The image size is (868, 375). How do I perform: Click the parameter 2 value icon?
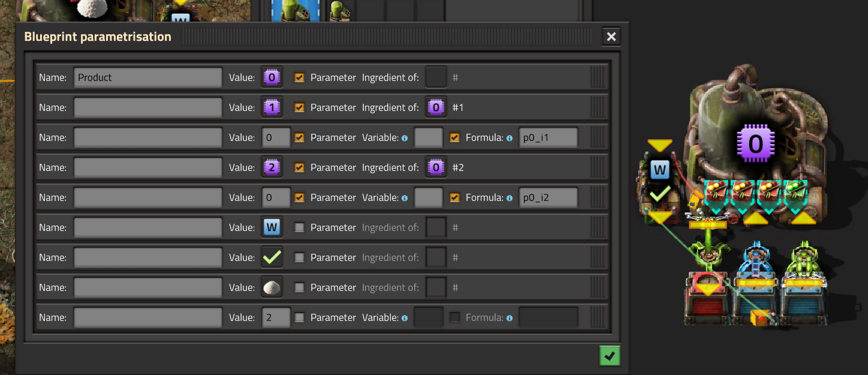coord(272,167)
